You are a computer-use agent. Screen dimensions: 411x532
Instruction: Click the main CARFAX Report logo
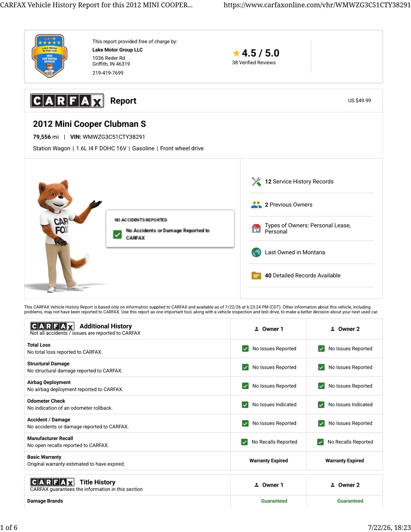(x=67, y=101)
